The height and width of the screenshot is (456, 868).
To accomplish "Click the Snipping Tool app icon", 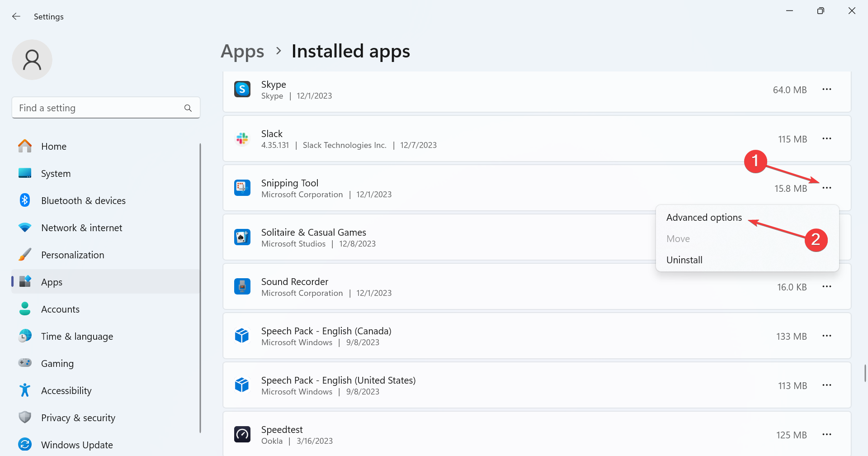I will [x=242, y=188].
